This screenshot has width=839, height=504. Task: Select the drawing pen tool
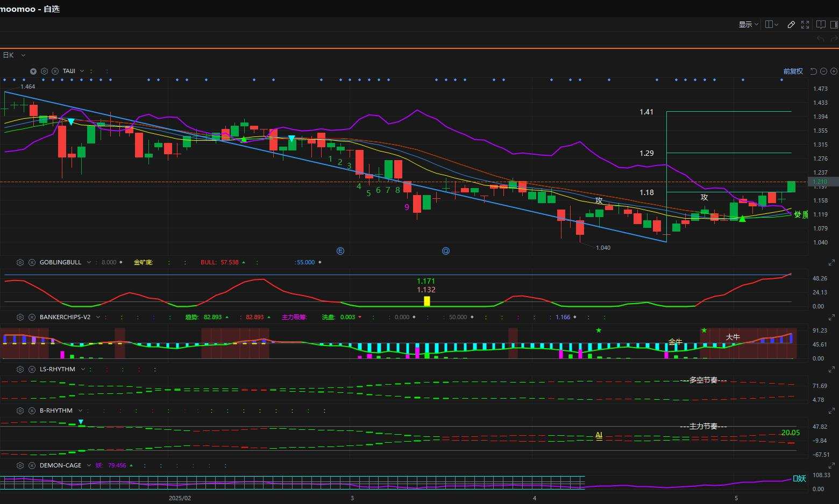point(791,24)
